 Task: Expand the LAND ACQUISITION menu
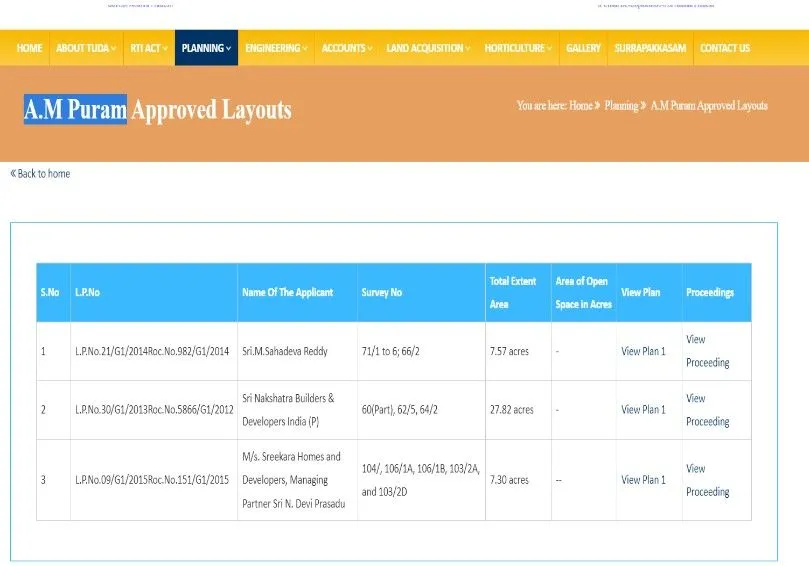pyautogui.click(x=428, y=48)
